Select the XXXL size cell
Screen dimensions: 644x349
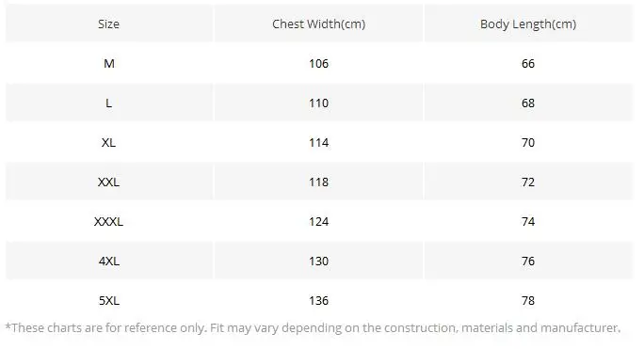109,222
